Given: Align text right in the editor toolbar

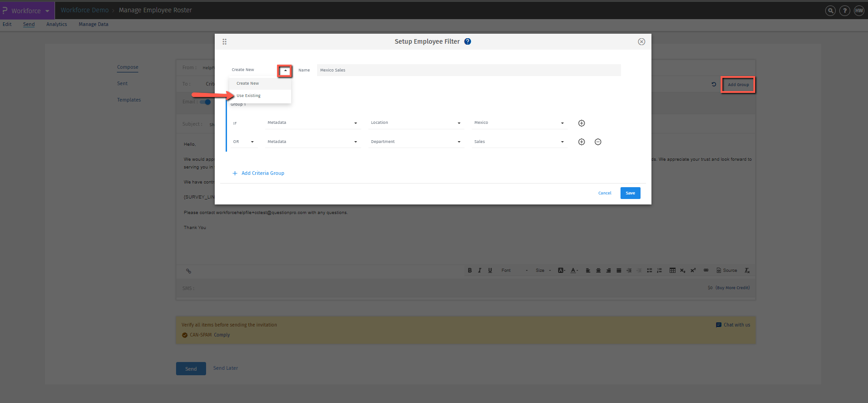Looking at the screenshot, I should click(x=608, y=270).
